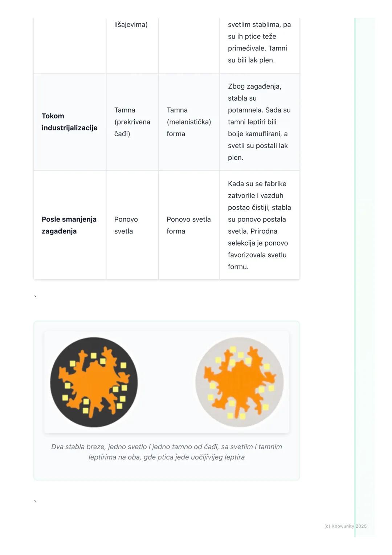Select the 'Posle smanjenja zagađenja' row header
This screenshot has width=392, height=555.
point(69,225)
